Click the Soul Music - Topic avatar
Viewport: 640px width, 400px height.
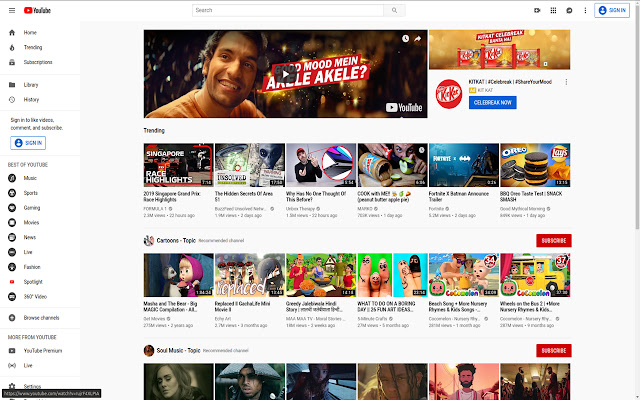pos(149,350)
